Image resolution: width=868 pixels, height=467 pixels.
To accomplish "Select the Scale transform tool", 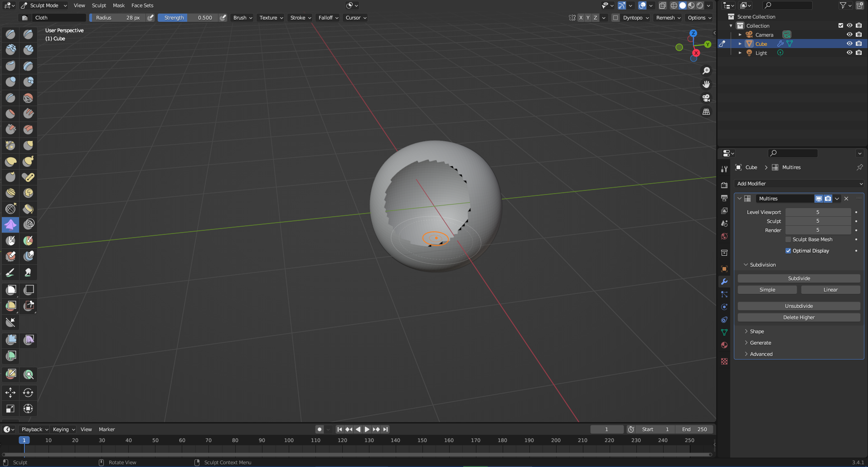I will [10, 409].
